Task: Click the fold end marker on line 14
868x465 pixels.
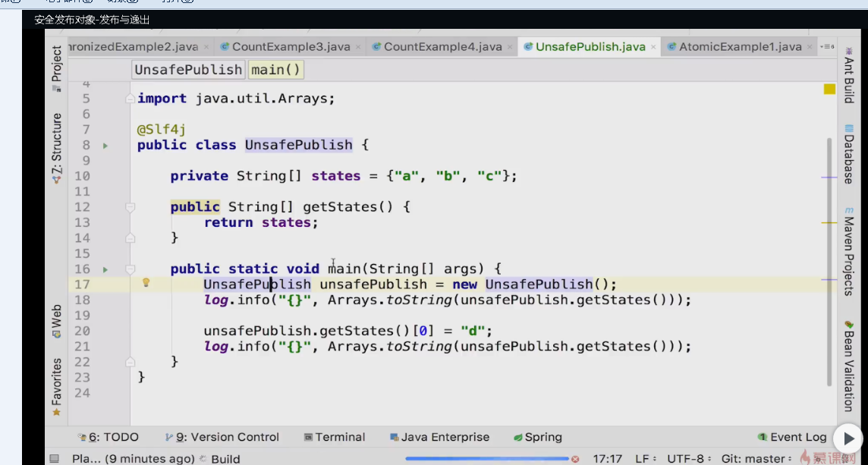Action: tap(130, 239)
